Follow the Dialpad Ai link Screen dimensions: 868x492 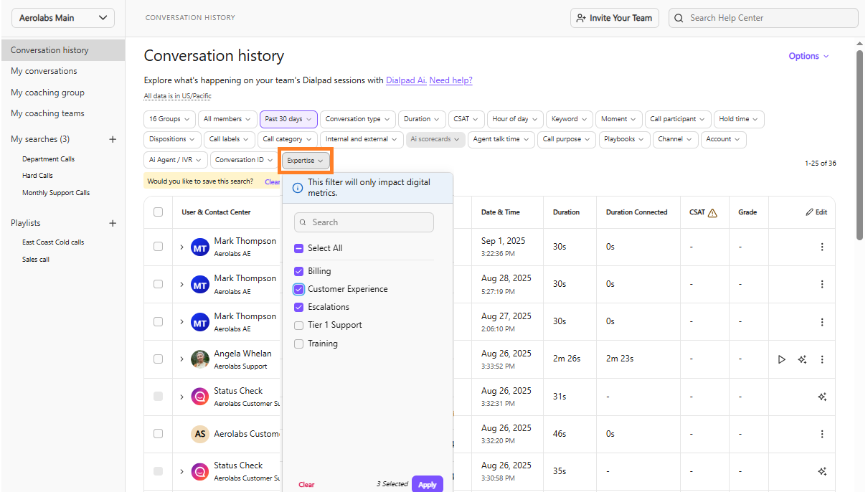pyautogui.click(x=406, y=80)
